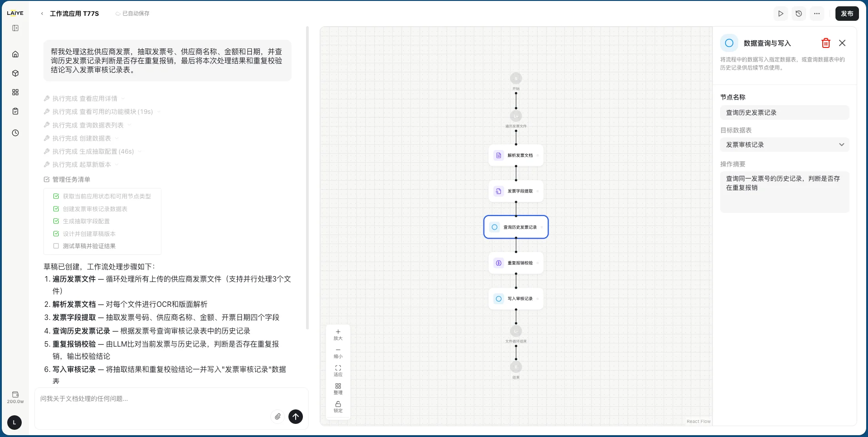Open version history icon in top bar
Image resolution: width=868 pixels, height=437 pixels.
coord(799,14)
